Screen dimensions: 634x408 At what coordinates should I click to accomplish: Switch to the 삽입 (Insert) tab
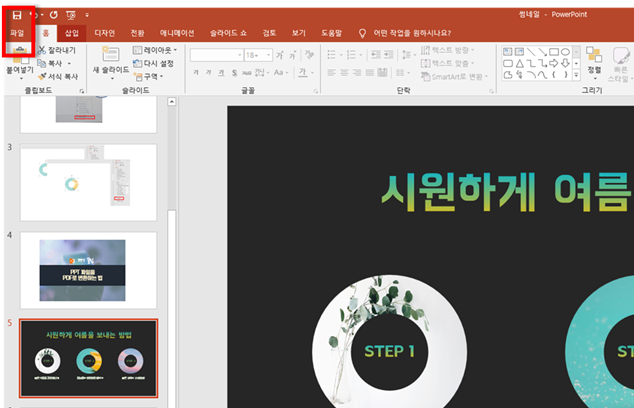click(x=72, y=33)
